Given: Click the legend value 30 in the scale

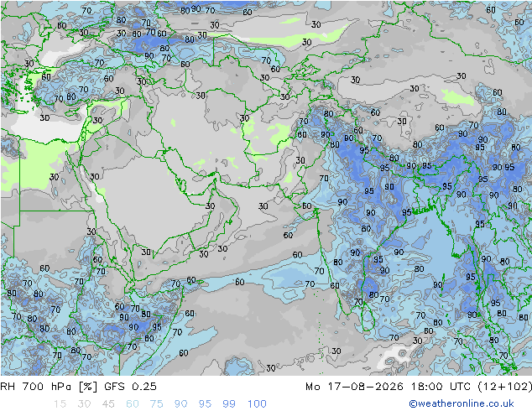Looking at the screenshot, I should click(84, 404).
